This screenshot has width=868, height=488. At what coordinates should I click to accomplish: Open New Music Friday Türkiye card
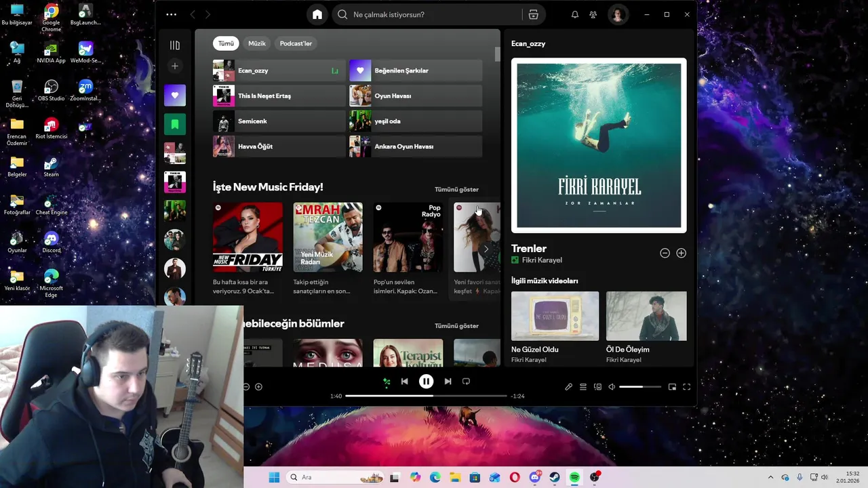[x=248, y=248]
